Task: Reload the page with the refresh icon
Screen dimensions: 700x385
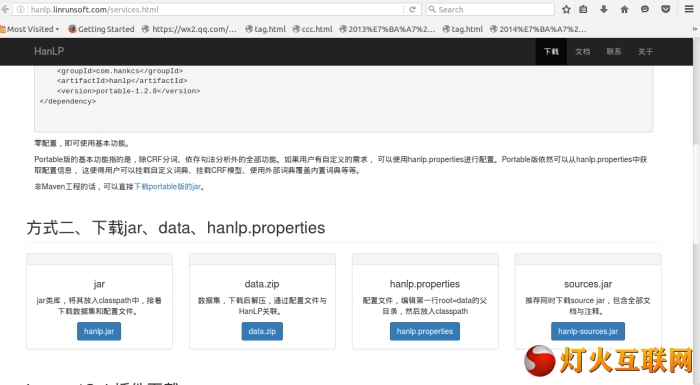Action: [412, 9]
